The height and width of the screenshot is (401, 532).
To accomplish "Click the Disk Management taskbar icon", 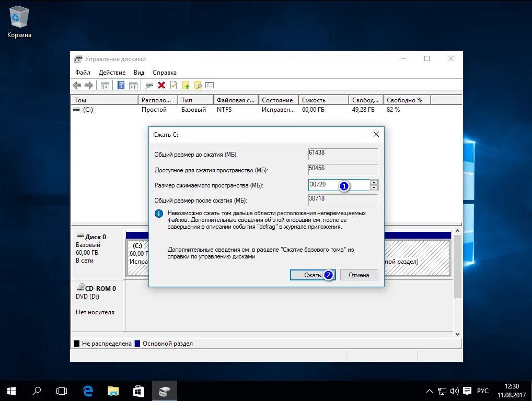I will (164, 391).
